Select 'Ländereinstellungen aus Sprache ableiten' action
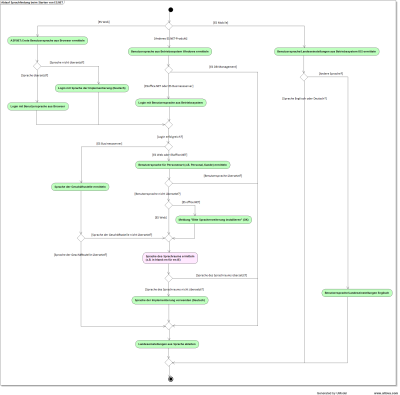Image resolution: width=400 pixels, height=395 pixels. [x=167, y=344]
